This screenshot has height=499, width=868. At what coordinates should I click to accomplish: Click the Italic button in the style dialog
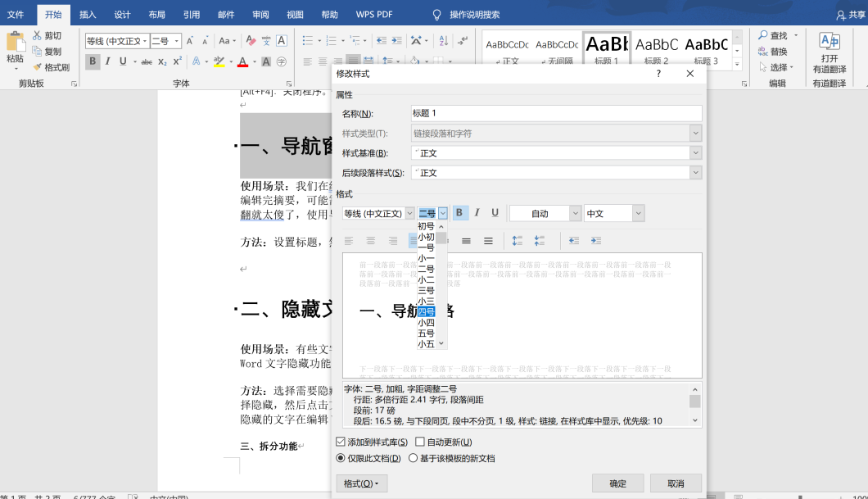[x=477, y=213]
